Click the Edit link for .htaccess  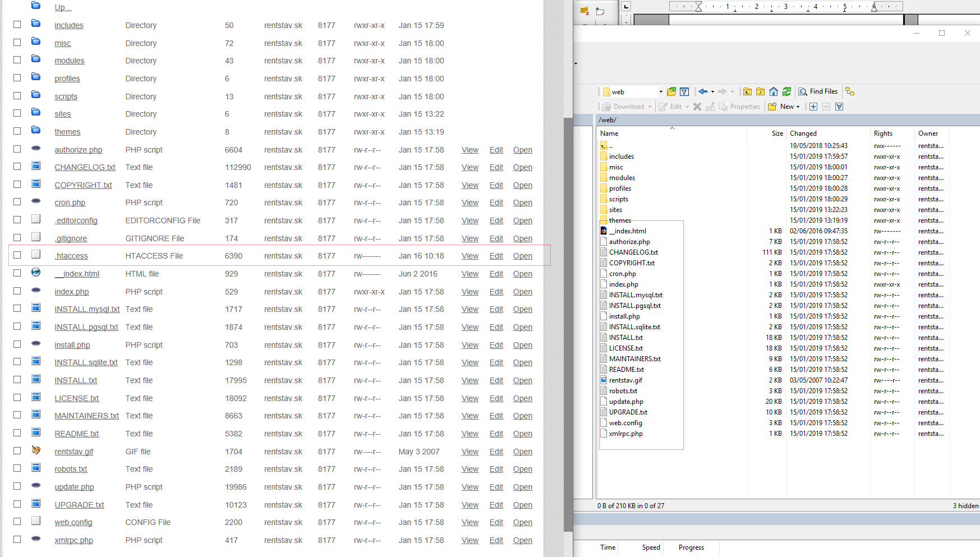click(496, 256)
